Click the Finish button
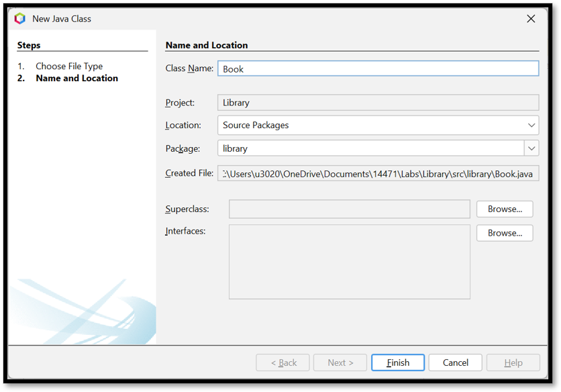The height and width of the screenshot is (392, 561). click(x=398, y=362)
